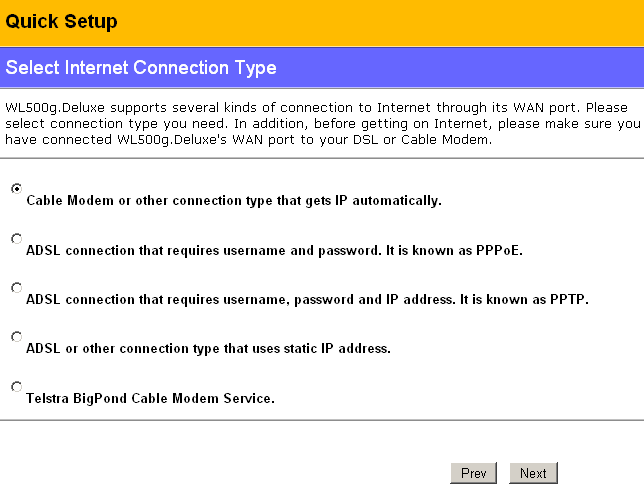The height and width of the screenshot is (492, 644).
Task: Pick the static IP address radio button
Action: (16, 336)
